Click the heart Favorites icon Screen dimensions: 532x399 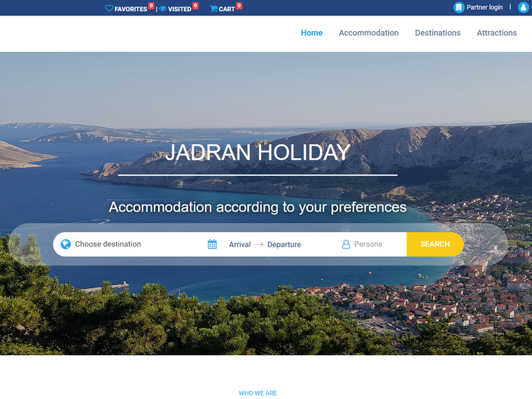[x=109, y=9]
